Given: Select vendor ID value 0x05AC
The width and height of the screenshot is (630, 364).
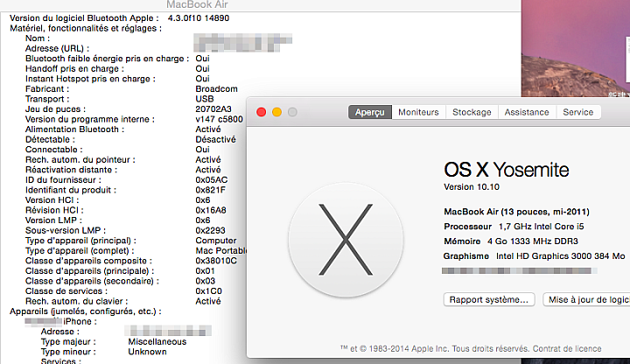Looking at the screenshot, I should coord(212,180).
